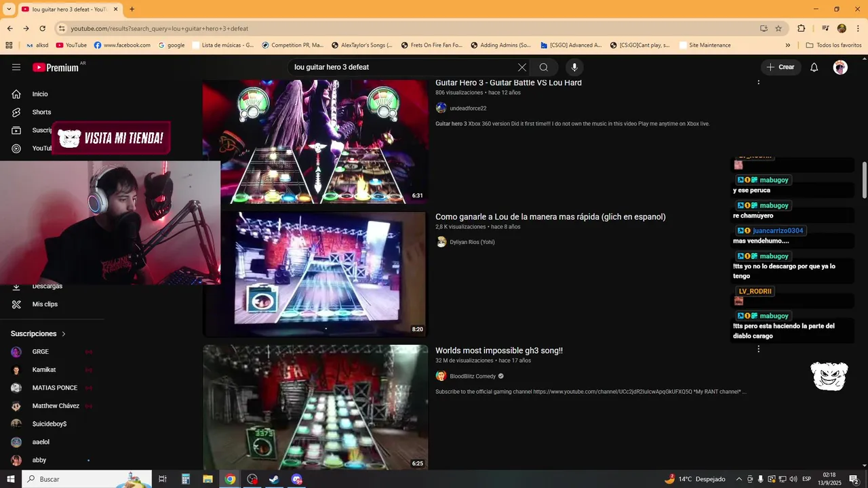Click the page vertical scrollbar thumb

click(864, 180)
